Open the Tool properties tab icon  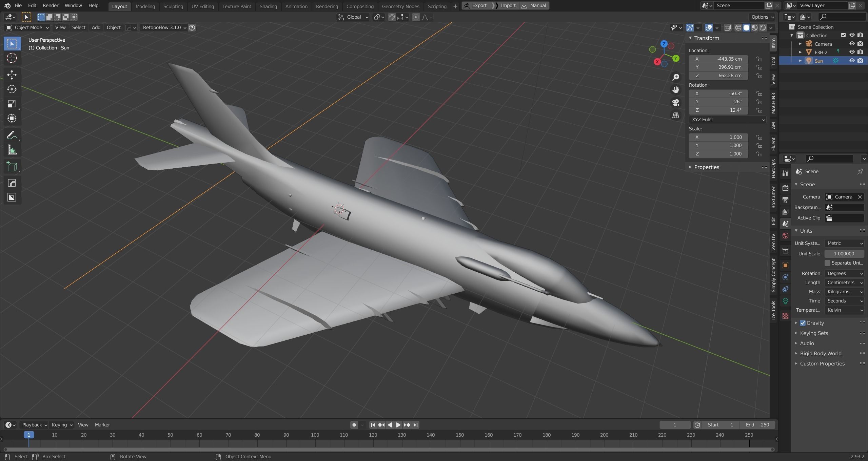point(785,173)
